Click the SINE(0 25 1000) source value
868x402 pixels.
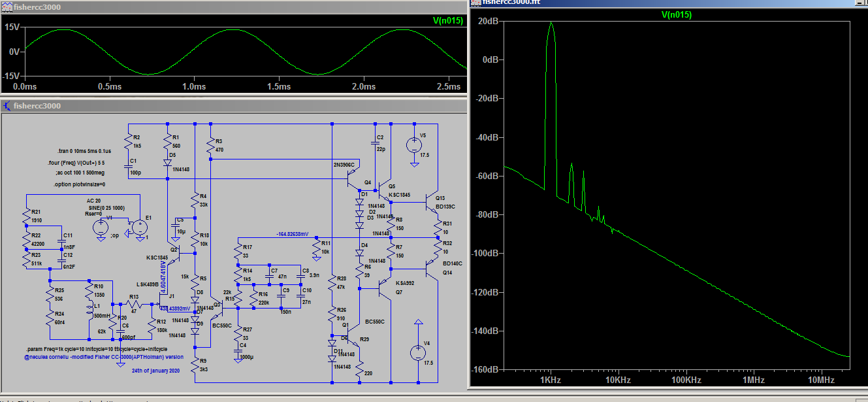(105, 207)
